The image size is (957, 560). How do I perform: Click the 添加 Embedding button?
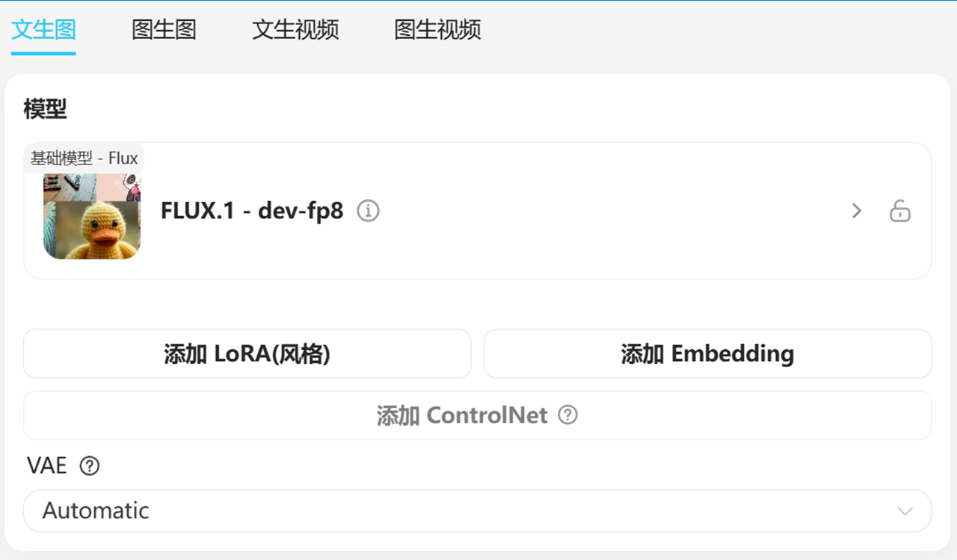click(x=707, y=354)
